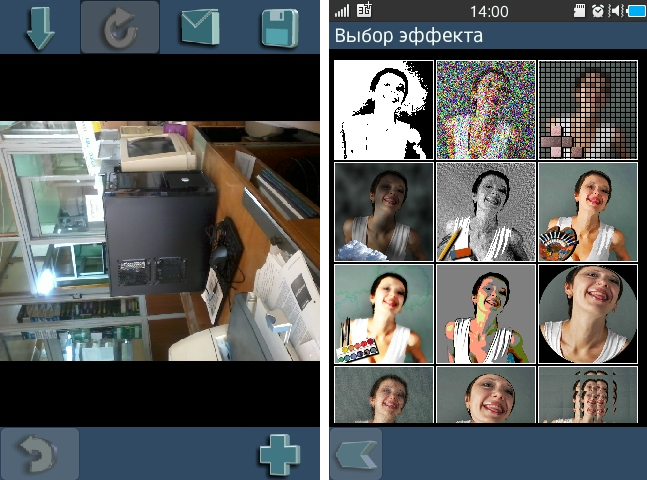Tap the alarm clock status icon
647x480 pixels.
(x=598, y=11)
